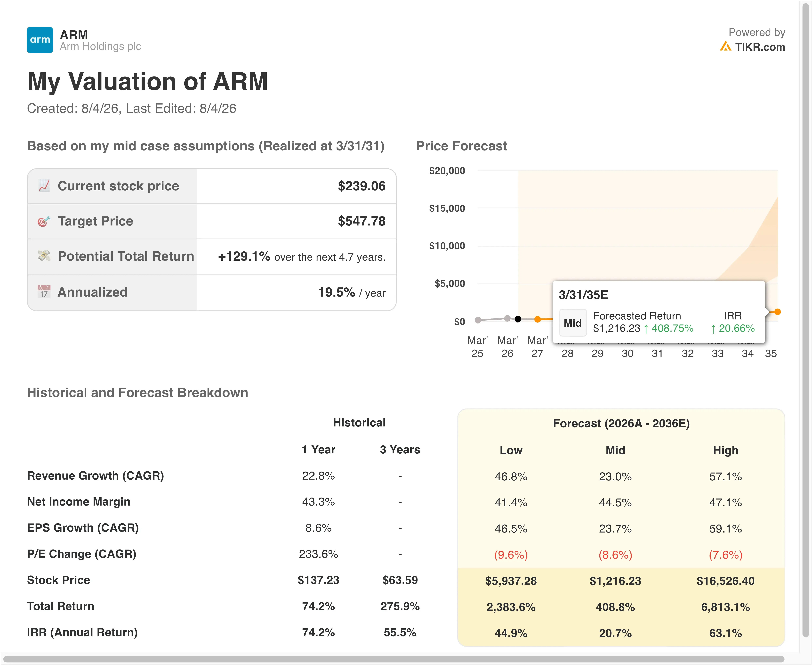Click the Mid forecast stock price $1,216.23
This screenshot has width=812, height=666.
pyautogui.click(x=615, y=581)
